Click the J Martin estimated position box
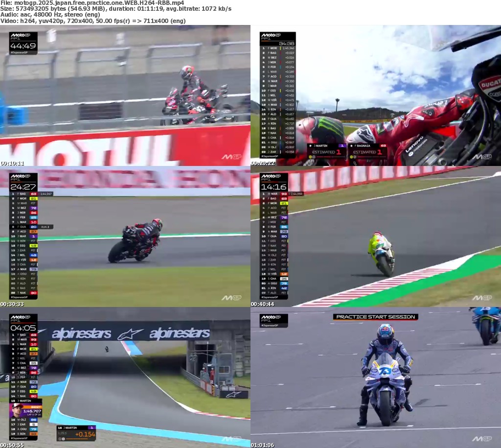This screenshot has width=501, height=448. (x=326, y=149)
